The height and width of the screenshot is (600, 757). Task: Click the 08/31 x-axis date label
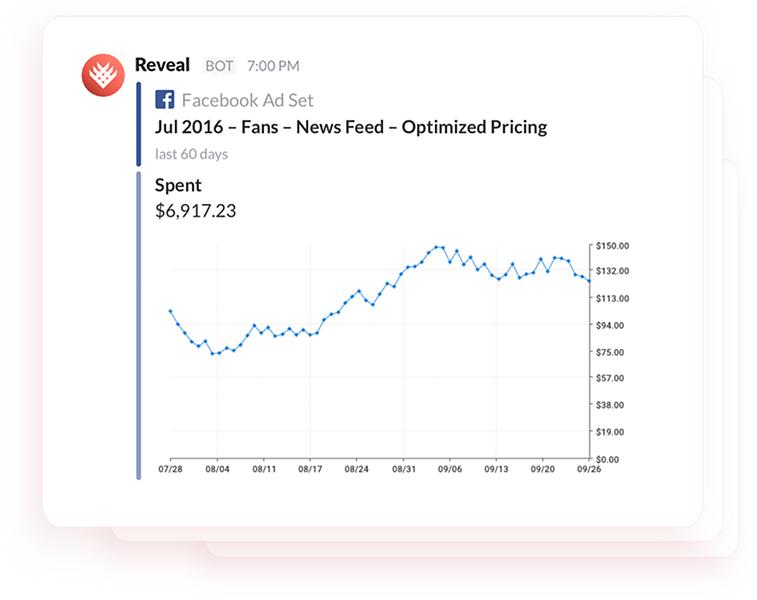pyautogui.click(x=404, y=469)
